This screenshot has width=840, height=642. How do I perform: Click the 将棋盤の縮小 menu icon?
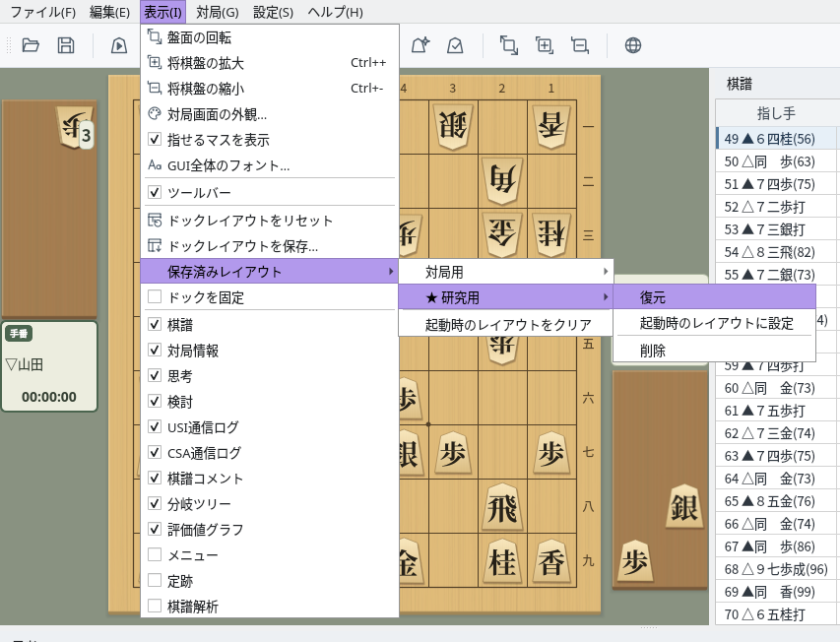point(155,88)
